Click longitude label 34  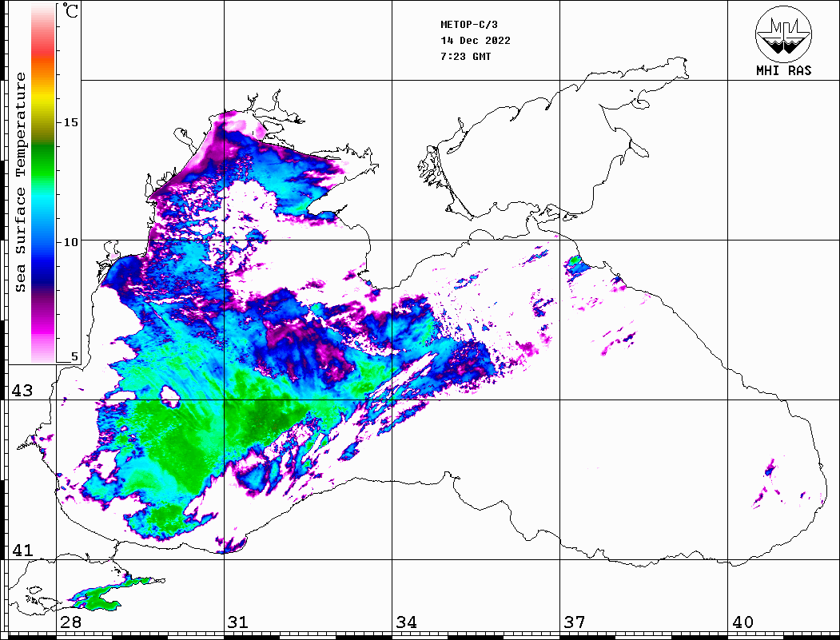(406, 622)
